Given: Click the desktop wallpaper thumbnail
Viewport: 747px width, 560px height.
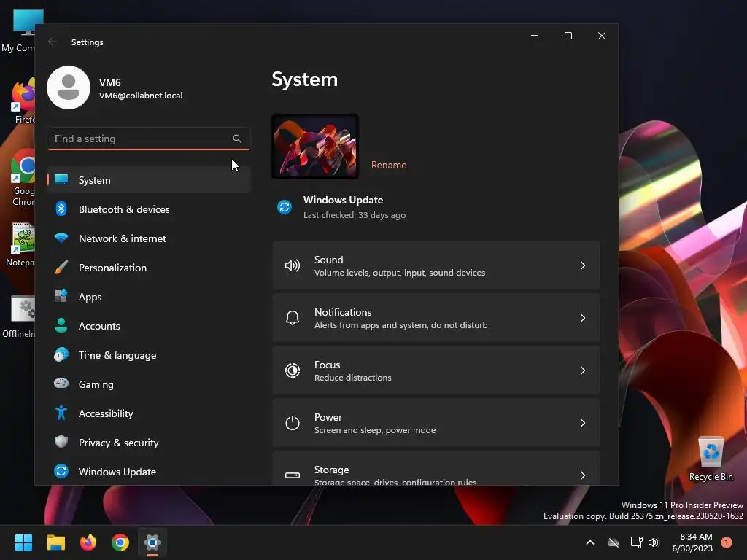Looking at the screenshot, I should pos(315,146).
